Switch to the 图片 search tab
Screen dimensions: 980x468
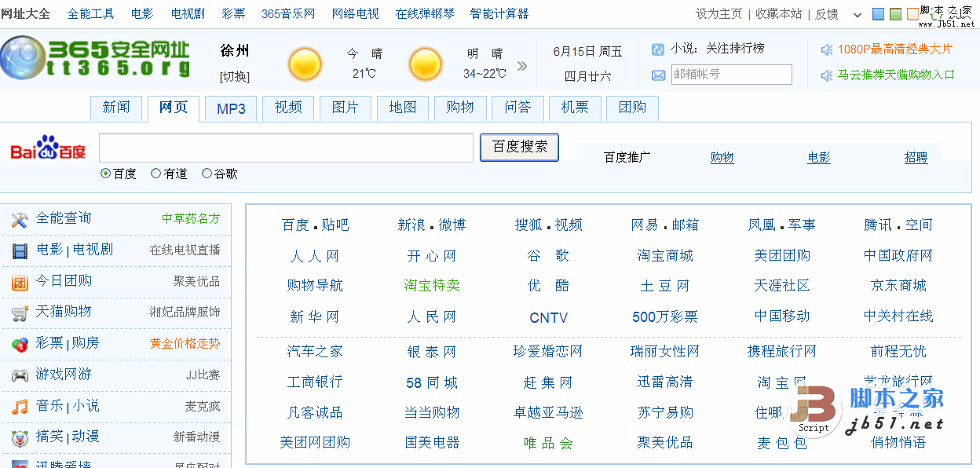point(346,108)
